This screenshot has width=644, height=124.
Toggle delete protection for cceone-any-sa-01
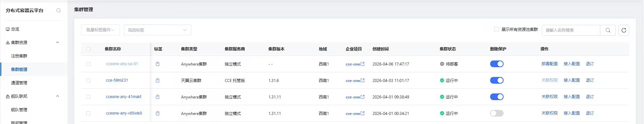coord(497,64)
